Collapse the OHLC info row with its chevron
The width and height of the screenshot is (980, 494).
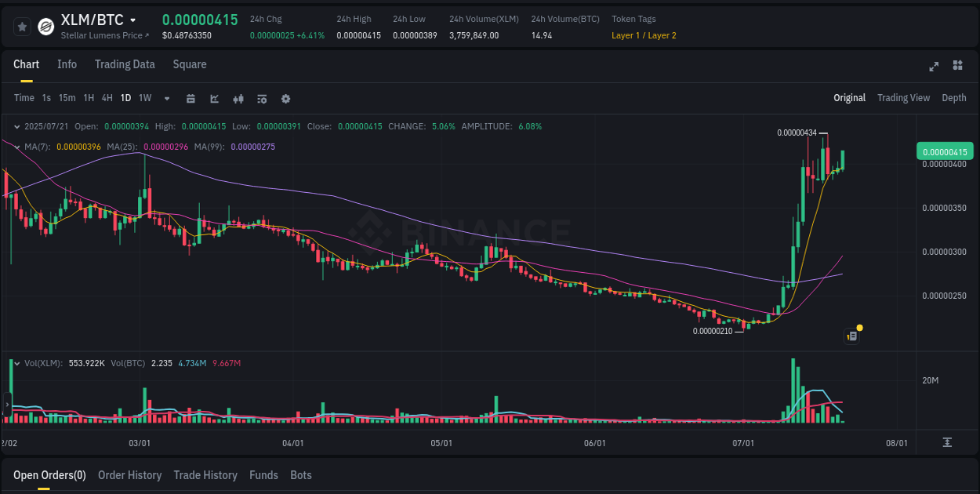tap(16, 125)
